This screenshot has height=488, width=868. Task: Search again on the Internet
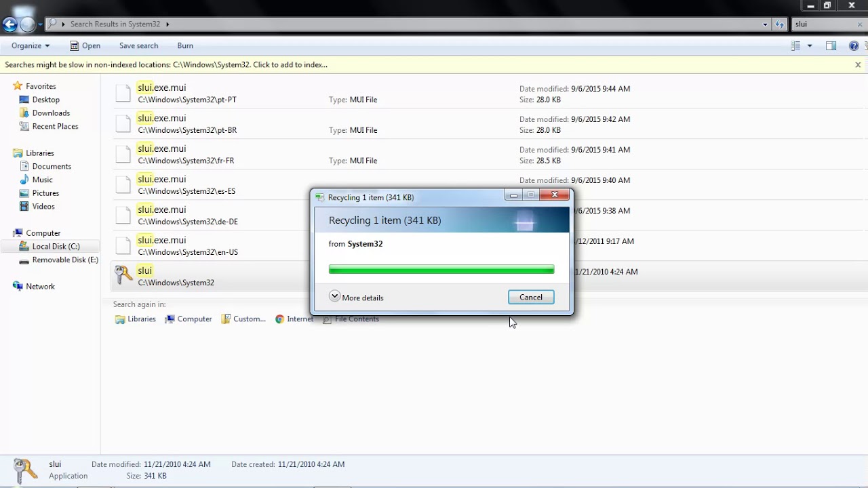[x=294, y=319]
